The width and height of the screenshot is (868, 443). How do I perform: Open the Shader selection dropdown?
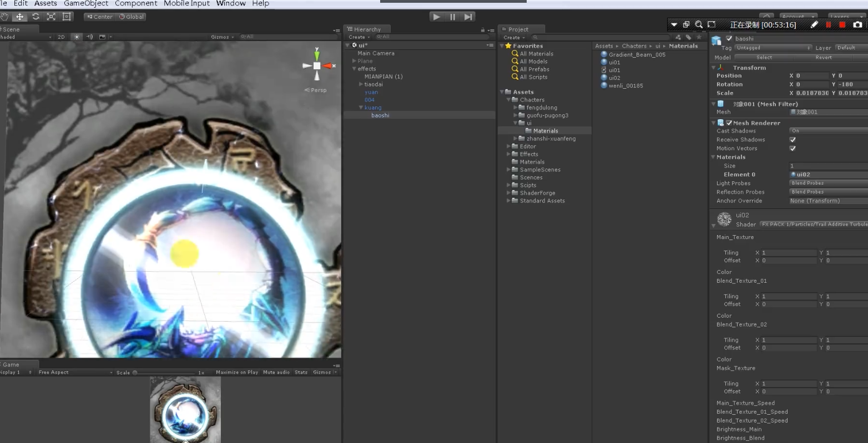click(814, 224)
